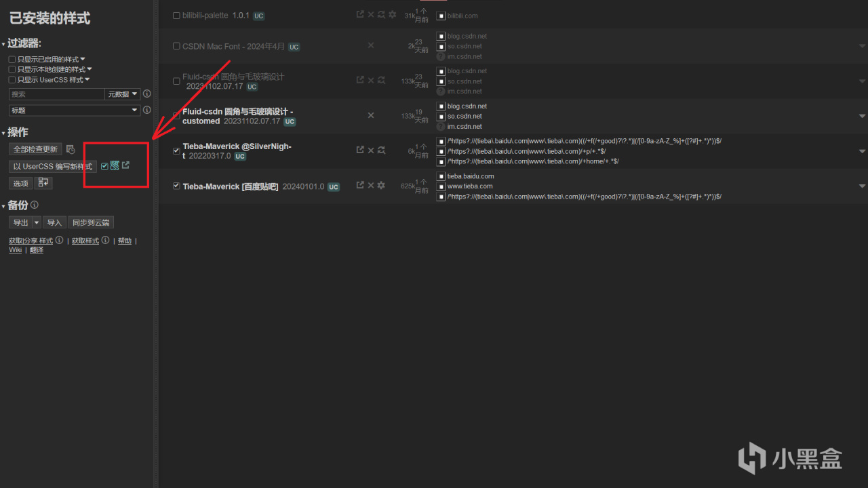Expand the Tieba-Maverick [百度贴吧] row arrow
The image size is (868, 488).
[x=862, y=186]
